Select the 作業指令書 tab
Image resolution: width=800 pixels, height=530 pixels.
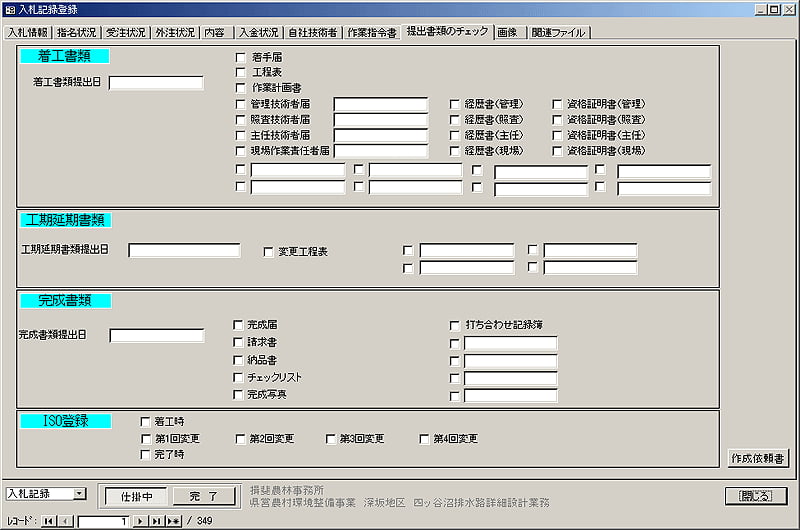coord(371,32)
